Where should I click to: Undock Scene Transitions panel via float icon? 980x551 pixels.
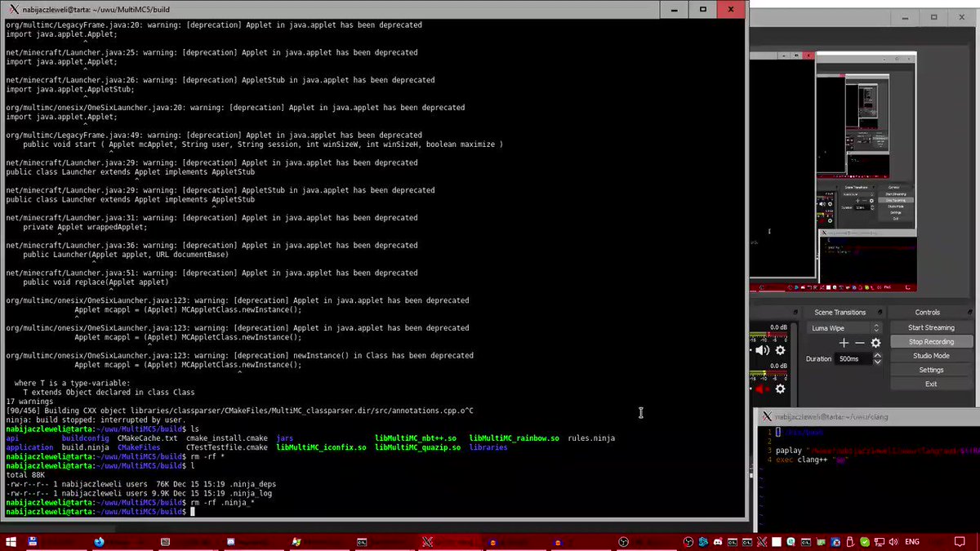point(878,313)
